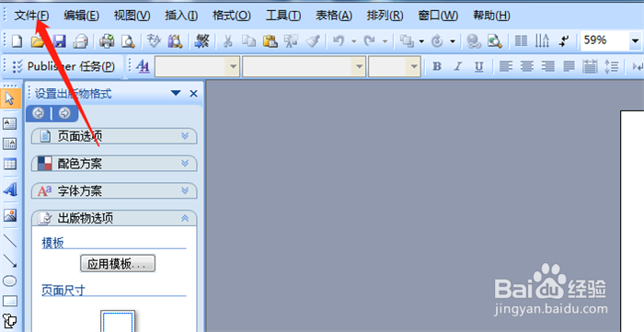The width and height of the screenshot is (644, 332).
Task: Click the Chinese traditional conversion icon
Action: 201,41
